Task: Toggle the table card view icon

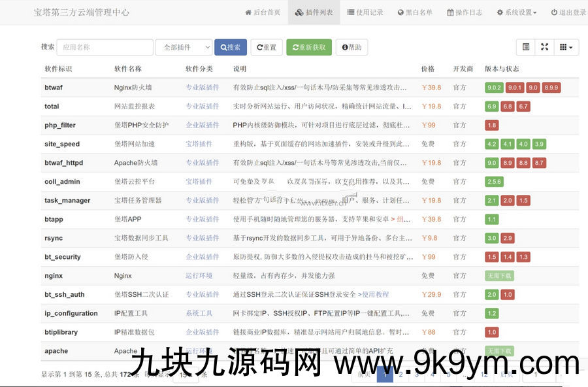Action: (x=526, y=47)
